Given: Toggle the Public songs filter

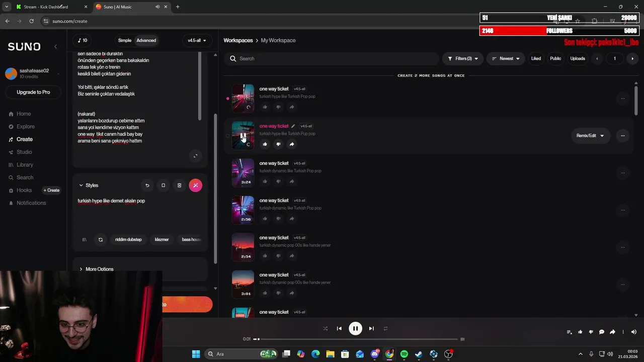Looking at the screenshot, I should pyautogui.click(x=555, y=59).
